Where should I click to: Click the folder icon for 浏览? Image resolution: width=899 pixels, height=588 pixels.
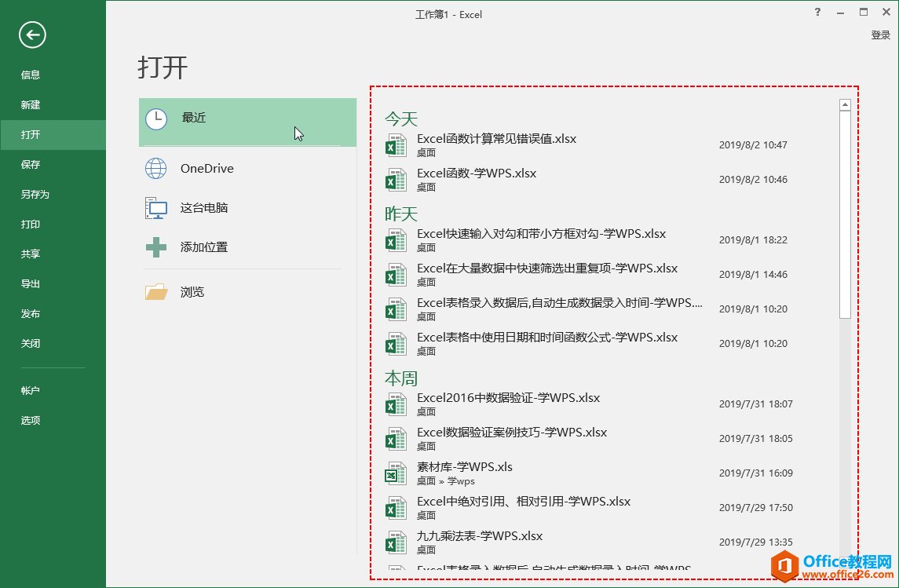(156, 292)
